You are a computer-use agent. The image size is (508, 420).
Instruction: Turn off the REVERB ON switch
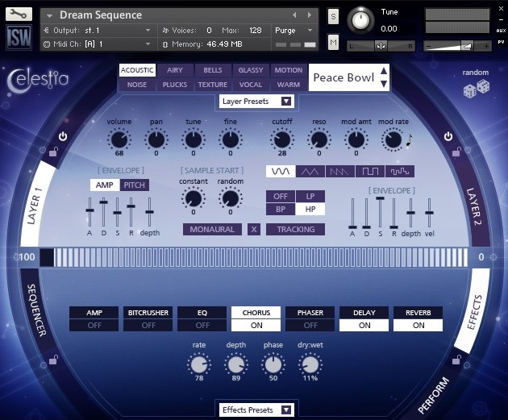tap(418, 325)
